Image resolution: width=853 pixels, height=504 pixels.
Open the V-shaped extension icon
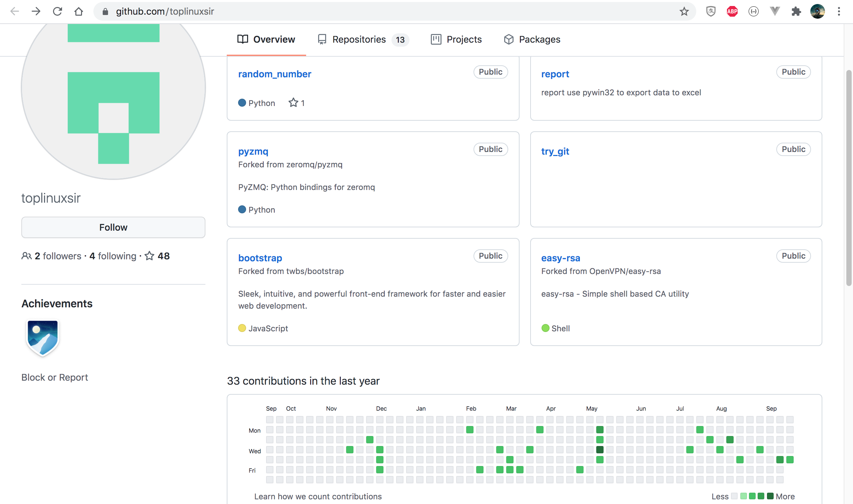point(775,12)
